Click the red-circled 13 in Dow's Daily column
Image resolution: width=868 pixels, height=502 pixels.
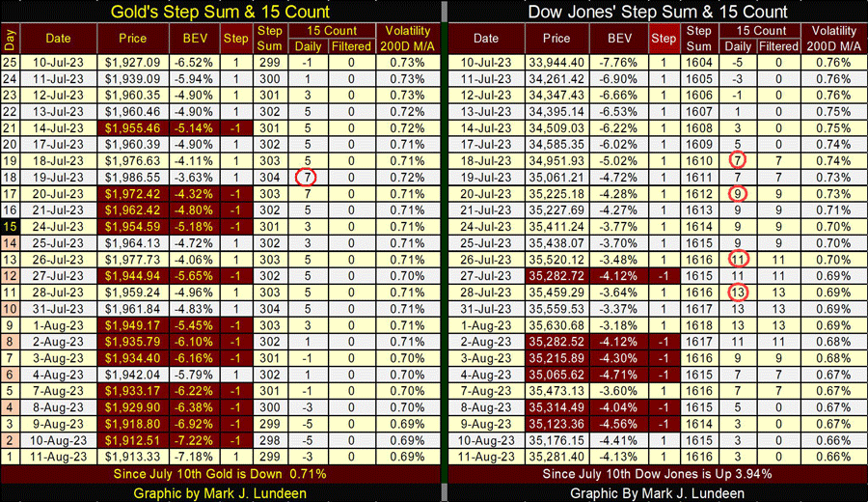738,292
